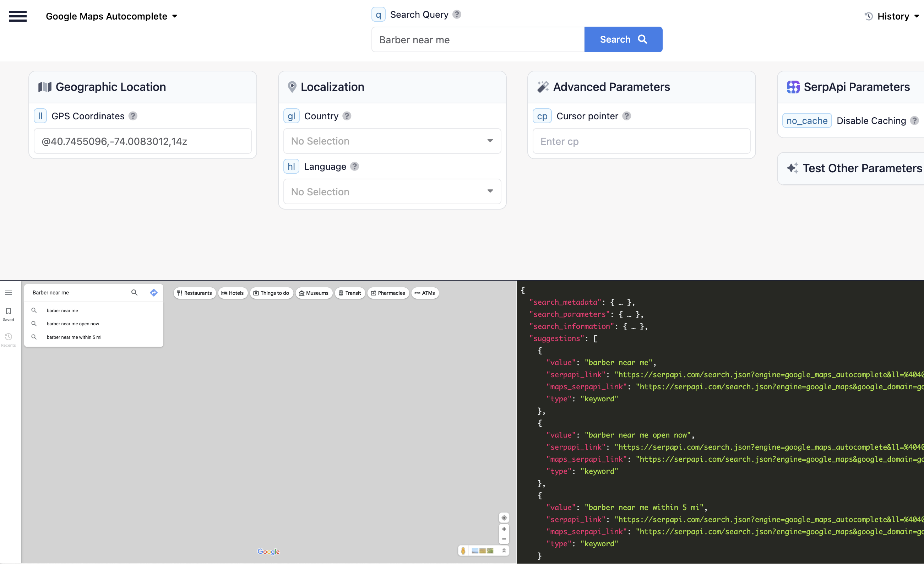The height and width of the screenshot is (564, 924).
Task: Click the GPS Coordinates help question mark
Action: [x=133, y=116]
